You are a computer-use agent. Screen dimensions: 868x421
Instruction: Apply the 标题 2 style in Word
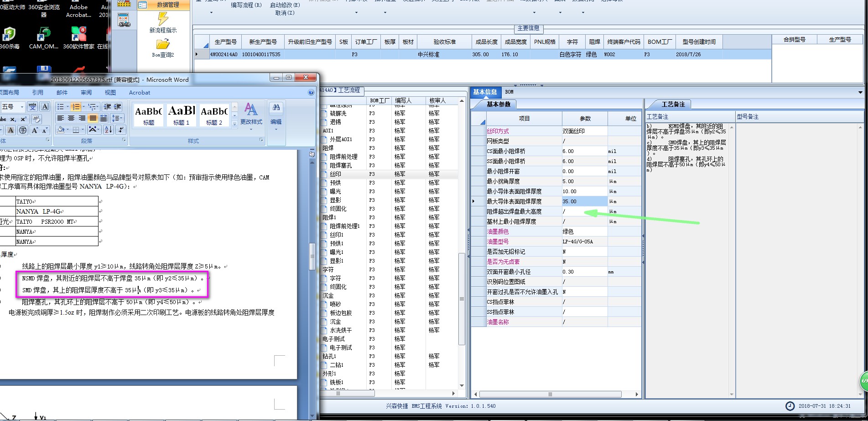[x=214, y=115]
